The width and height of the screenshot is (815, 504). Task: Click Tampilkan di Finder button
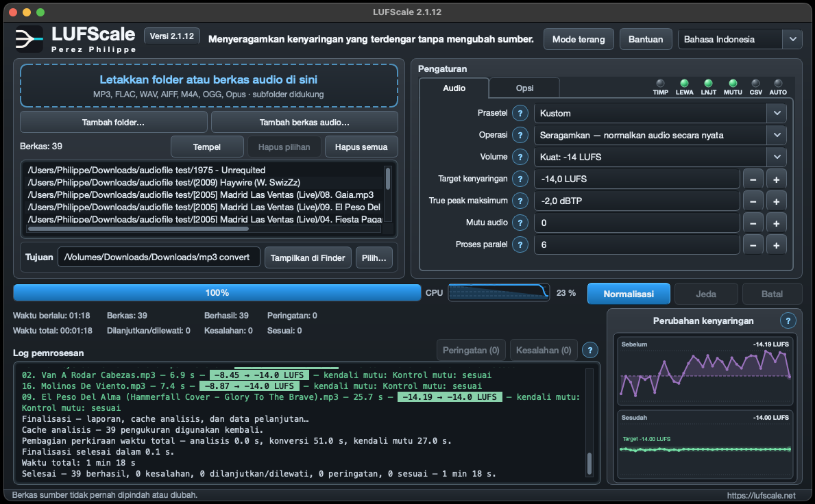click(308, 257)
